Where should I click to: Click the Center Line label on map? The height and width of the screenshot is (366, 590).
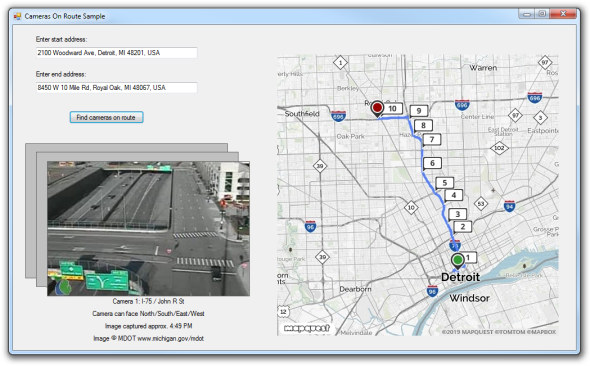point(477,117)
